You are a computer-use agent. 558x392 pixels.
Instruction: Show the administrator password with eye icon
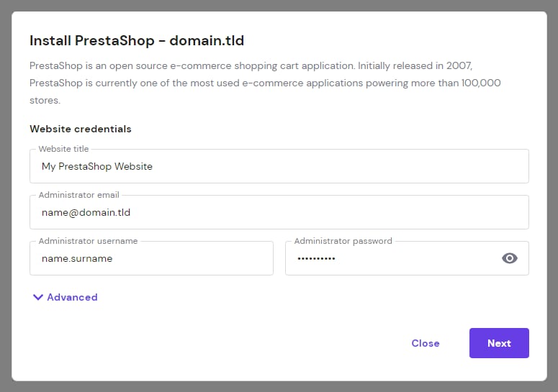(x=510, y=258)
